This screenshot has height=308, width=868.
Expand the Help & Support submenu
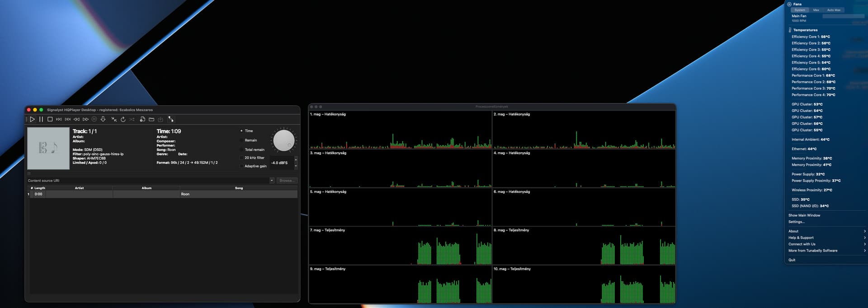coord(826,238)
